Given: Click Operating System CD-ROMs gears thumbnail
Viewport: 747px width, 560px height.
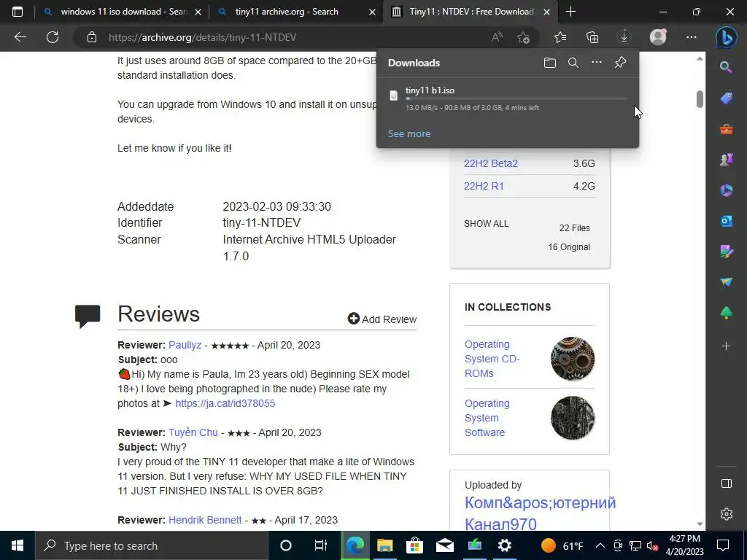Looking at the screenshot, I should [x=573, y=359].
